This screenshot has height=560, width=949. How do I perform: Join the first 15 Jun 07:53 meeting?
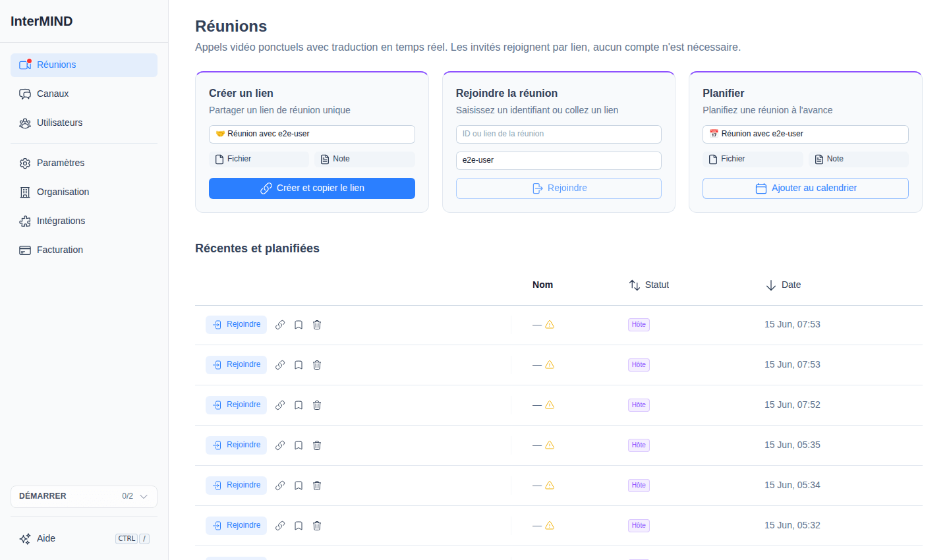(x=236, y=325)
